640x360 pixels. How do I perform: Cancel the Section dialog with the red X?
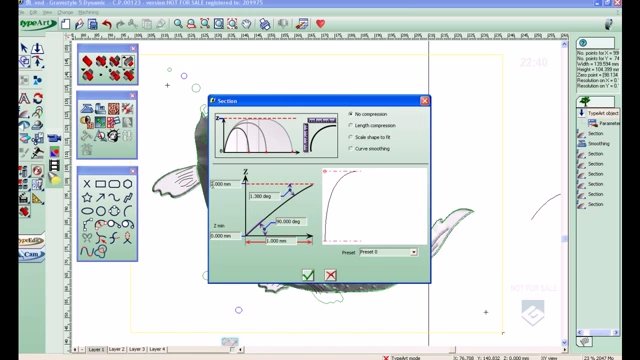click(x=331, y=275)
